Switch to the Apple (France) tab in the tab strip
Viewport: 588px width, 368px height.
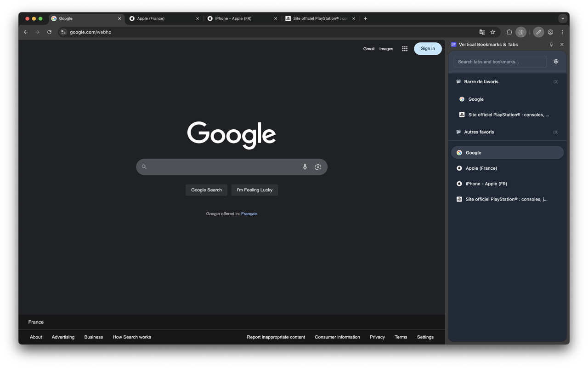pyautogui.click(x=164, y=18)
